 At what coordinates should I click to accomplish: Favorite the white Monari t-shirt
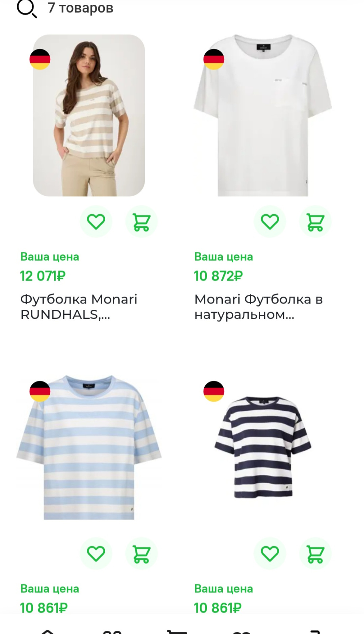[x=270, y=222]
